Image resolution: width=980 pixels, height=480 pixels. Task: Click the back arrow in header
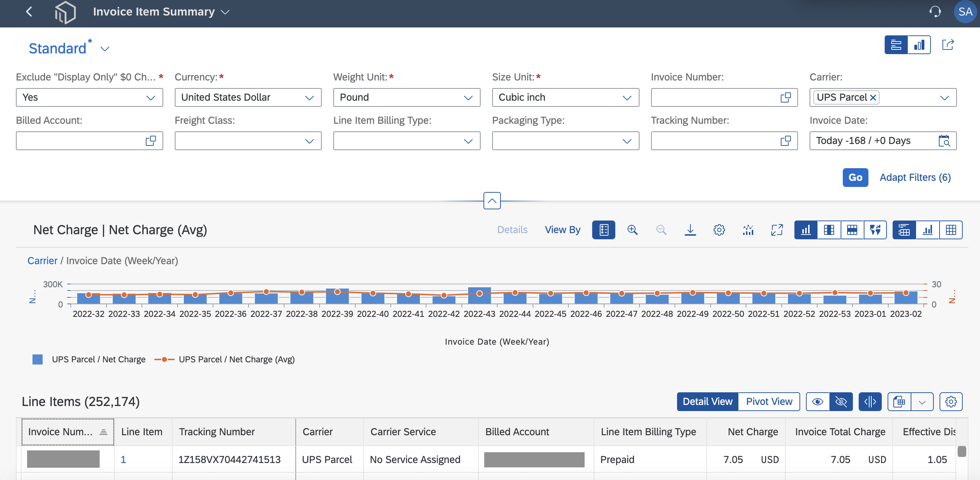point(29,12)
